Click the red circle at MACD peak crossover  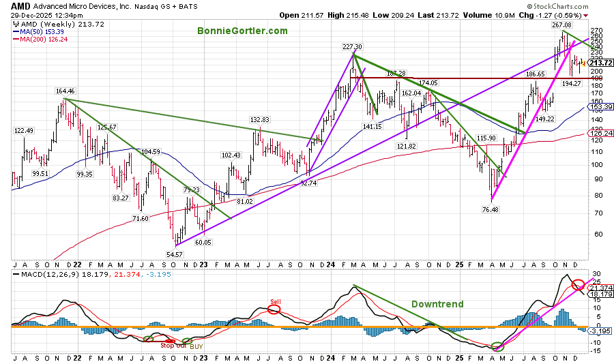click(578, 285)
